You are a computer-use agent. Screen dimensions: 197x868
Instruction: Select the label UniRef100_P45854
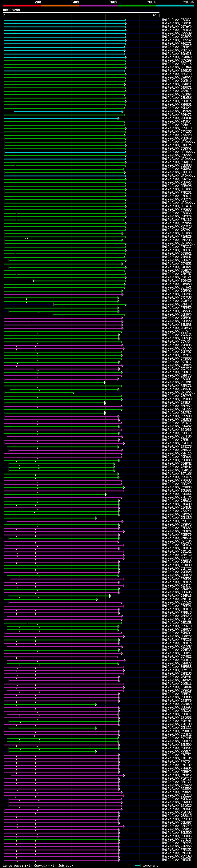tap(177, 122)
